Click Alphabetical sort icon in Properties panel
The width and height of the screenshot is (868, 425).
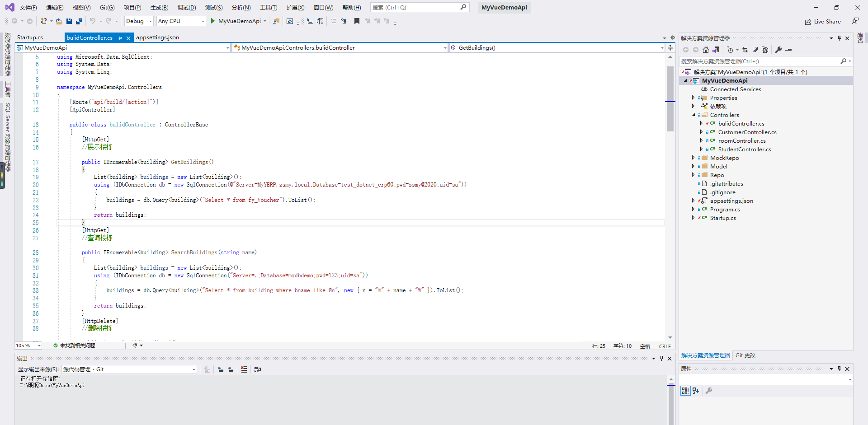696,391
